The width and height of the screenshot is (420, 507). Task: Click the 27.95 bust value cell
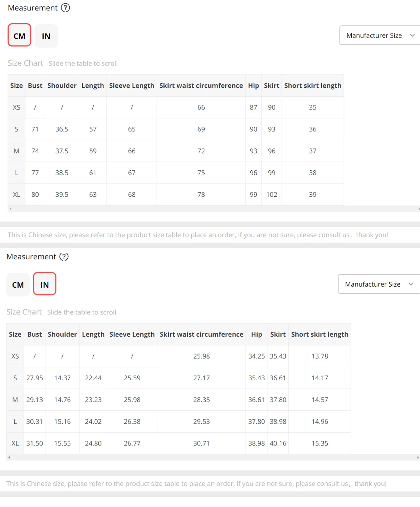(x=34, y=378)
